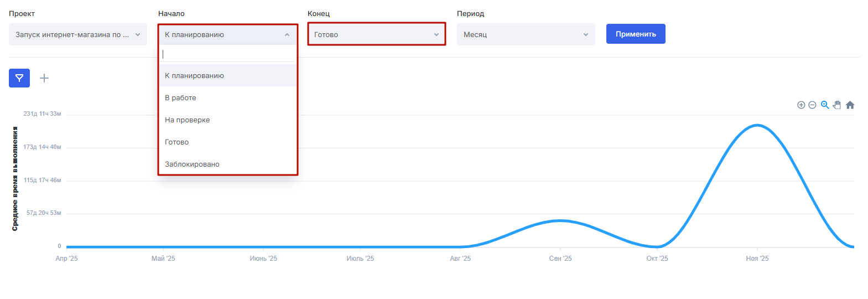Zoom out of the chart
This screenshot has height=299, width=868.
pos(812,105)
